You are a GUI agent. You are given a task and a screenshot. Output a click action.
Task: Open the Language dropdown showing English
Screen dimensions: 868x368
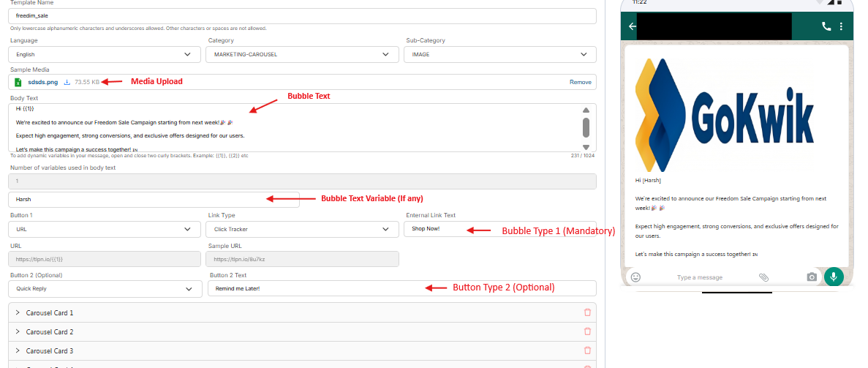[105, 54]
